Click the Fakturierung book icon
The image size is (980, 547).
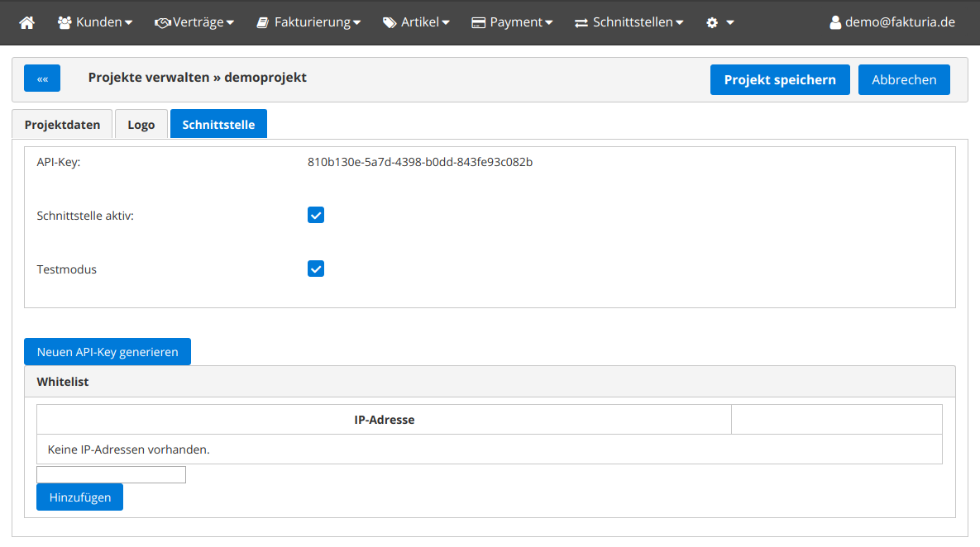tap(262, 22)
